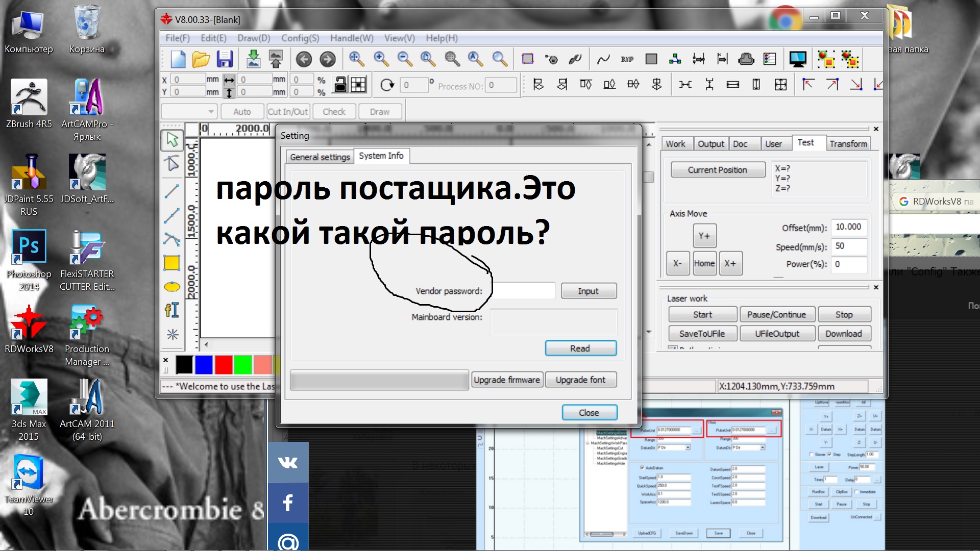Viewport: 980px width, 551px height.
Task: Click the Import file icon
Action: pyautogui.click(x=253, y=59)
